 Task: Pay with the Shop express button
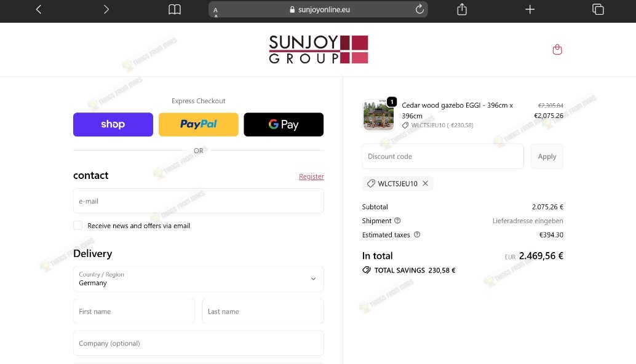coord(113,124)
